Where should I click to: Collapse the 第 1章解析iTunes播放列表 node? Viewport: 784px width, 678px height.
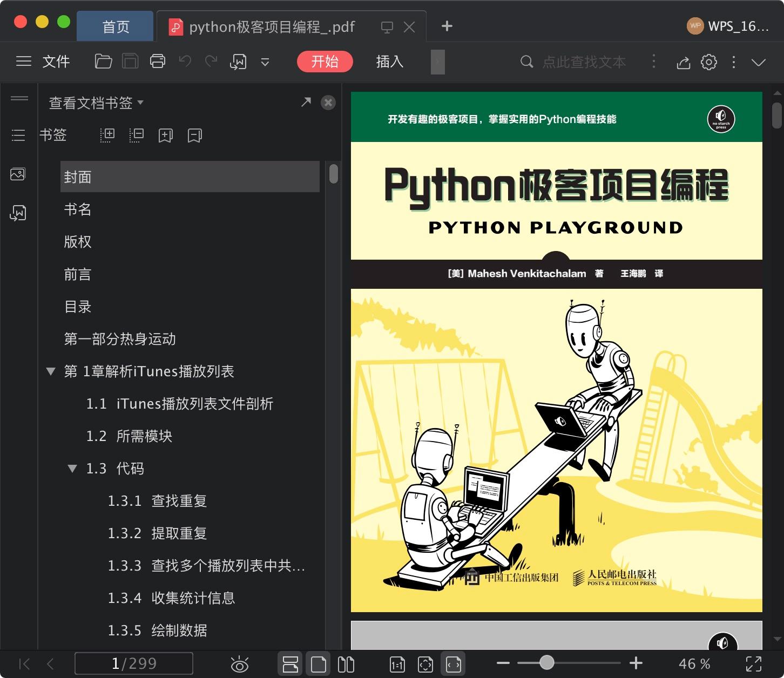[x=51, y=371]
